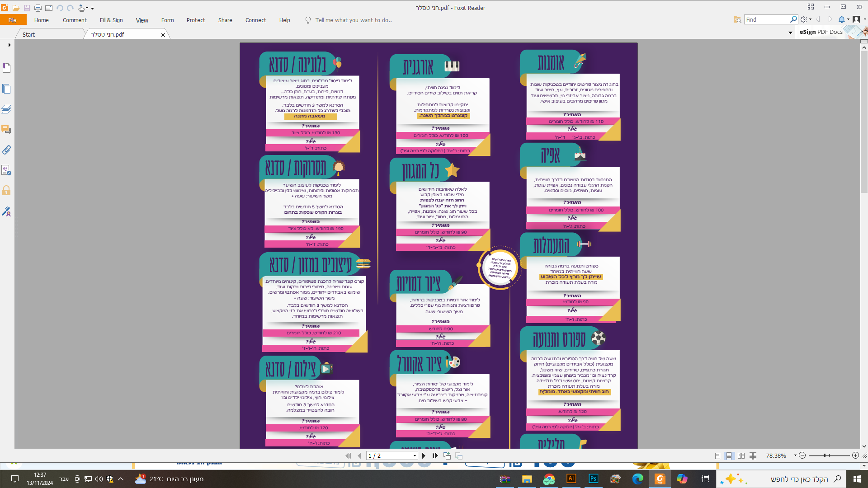Screen dimensions: 868x488
Task: Open the pages thumbnail panel
Action: pyautogui.click(x=6, y=89)
